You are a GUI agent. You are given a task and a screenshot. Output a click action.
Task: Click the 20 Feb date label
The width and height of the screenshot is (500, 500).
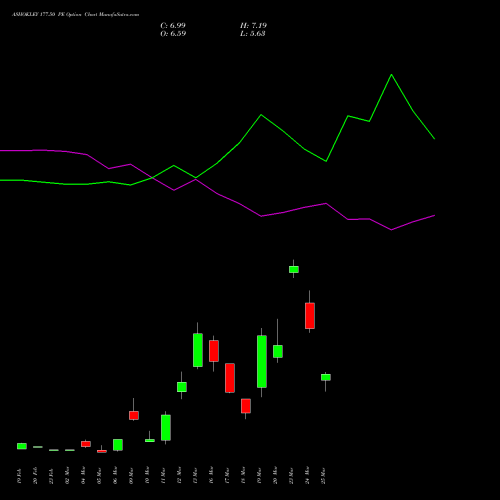(35, 476)
